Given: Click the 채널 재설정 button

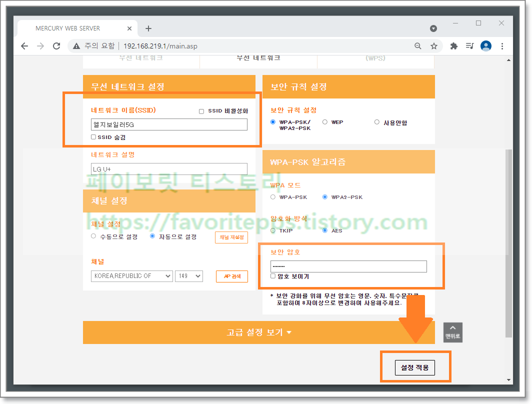Looking at the screenshot, I should pyautogui.click(x=231, y=237).
